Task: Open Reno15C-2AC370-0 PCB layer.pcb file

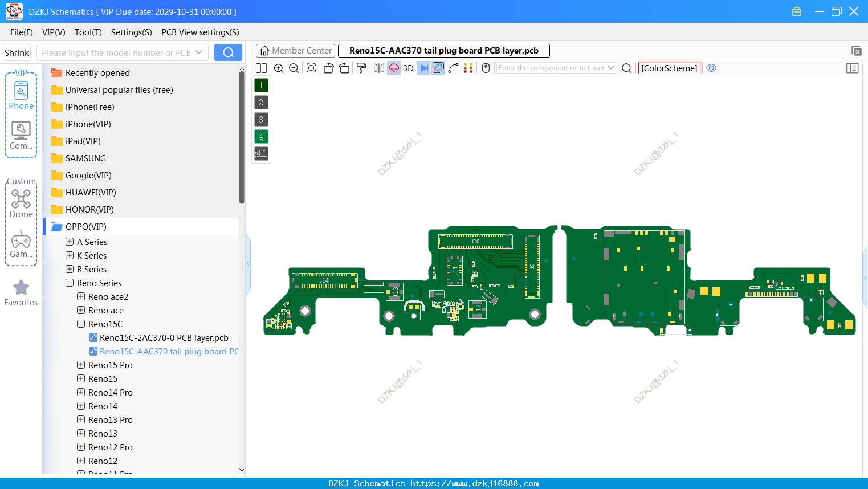Action: pos(159,338)
